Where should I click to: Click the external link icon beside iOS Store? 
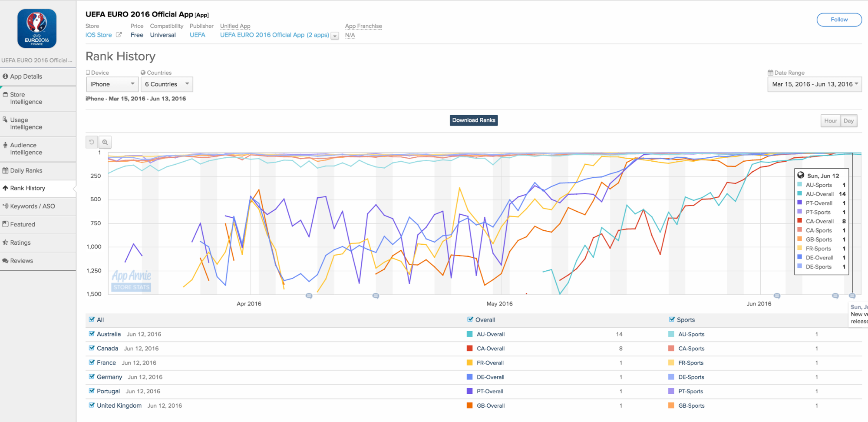tap(119, 35)
